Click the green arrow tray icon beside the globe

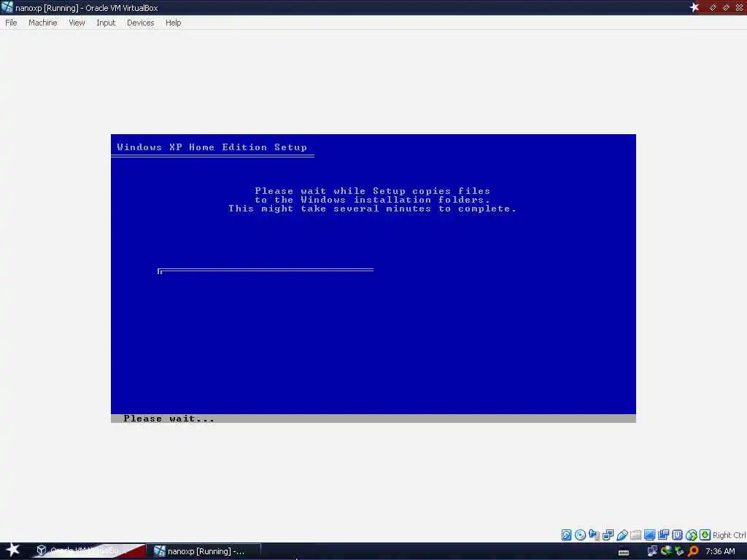pyautogui.click(x=679, y=551)
